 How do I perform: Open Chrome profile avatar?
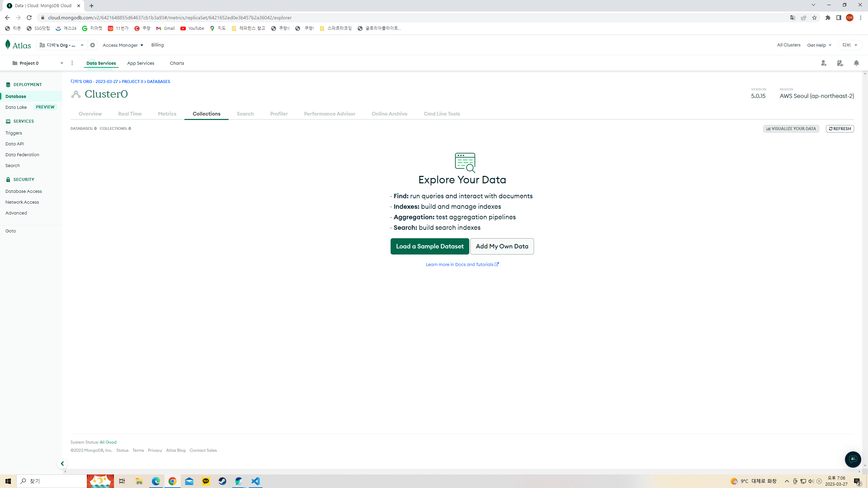[x=850, y=18]
